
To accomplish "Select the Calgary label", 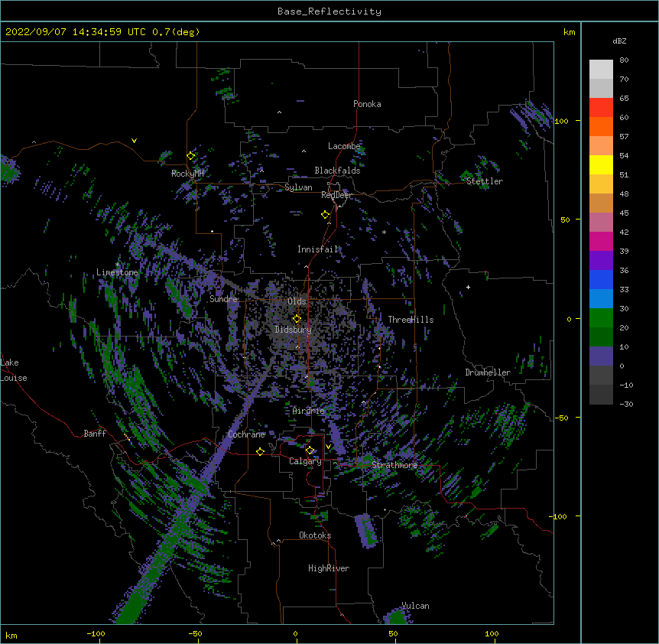I will tap(306, 461).
